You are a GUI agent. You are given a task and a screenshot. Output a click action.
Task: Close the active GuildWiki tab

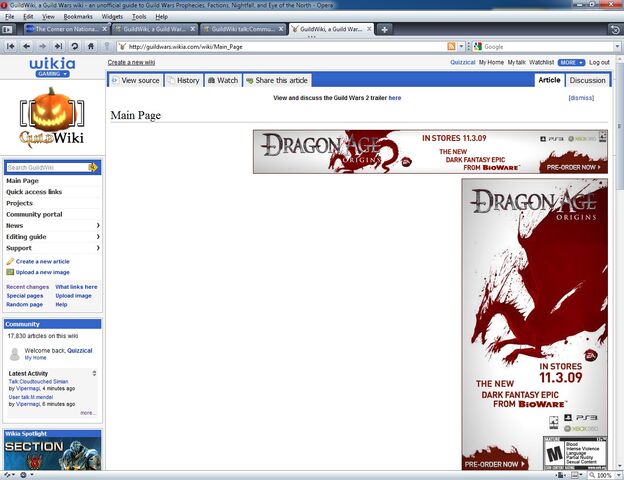(x=369, y=29)
